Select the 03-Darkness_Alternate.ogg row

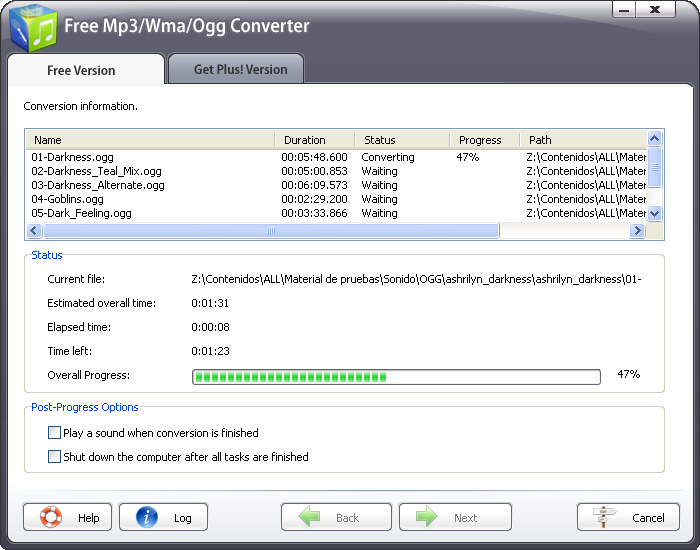pyautogui.click(x=337, y=185)
